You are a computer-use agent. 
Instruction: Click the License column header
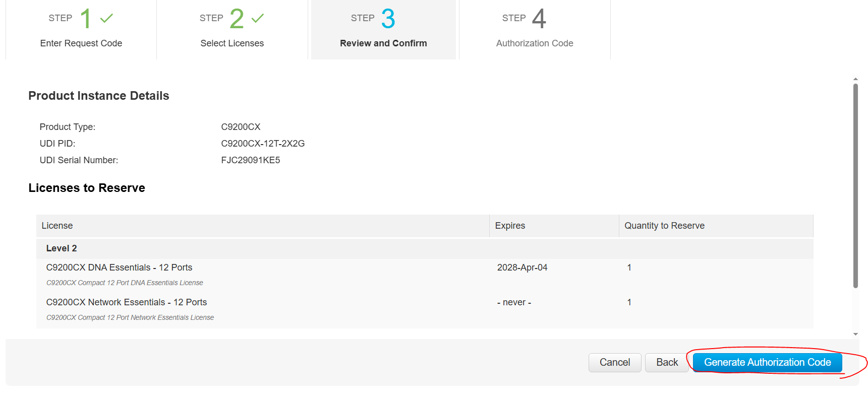[263, 226]
